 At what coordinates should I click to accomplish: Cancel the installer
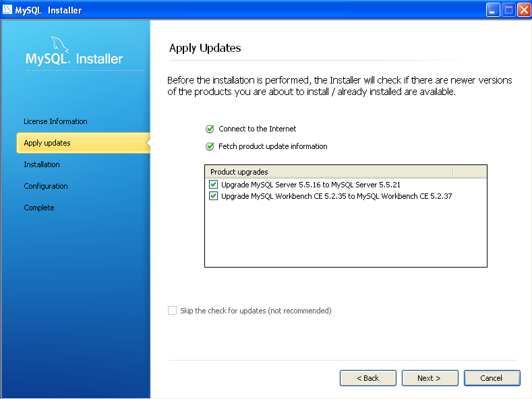click(x=492, y=378)
